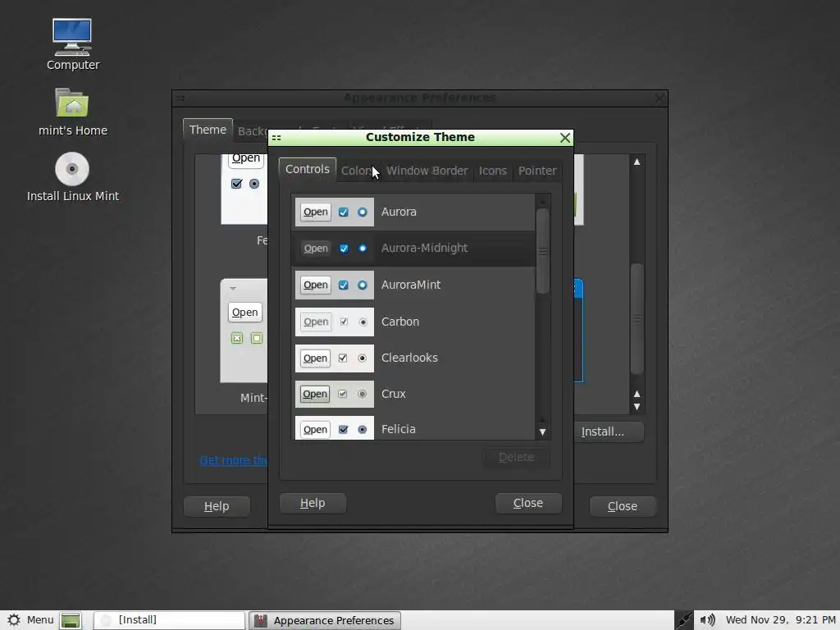Click Appearance Preferences theme list scroll up arrow

click(637, 162)
